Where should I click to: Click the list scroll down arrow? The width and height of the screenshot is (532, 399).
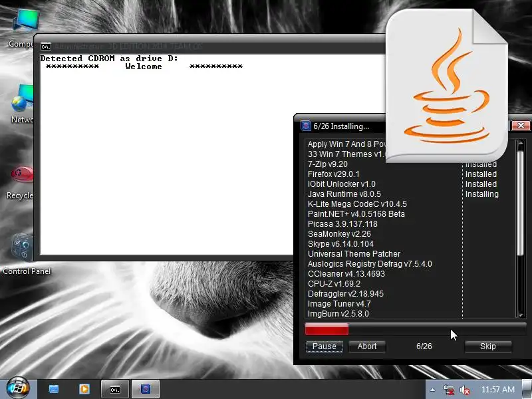520,315
